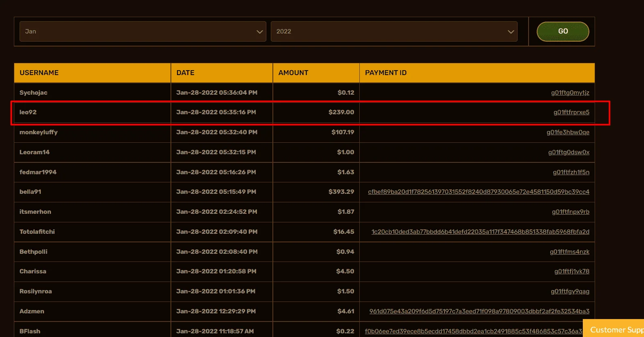Open Adzmen's transaction hash link
The image size is (644, 337).
coord(479,311)
